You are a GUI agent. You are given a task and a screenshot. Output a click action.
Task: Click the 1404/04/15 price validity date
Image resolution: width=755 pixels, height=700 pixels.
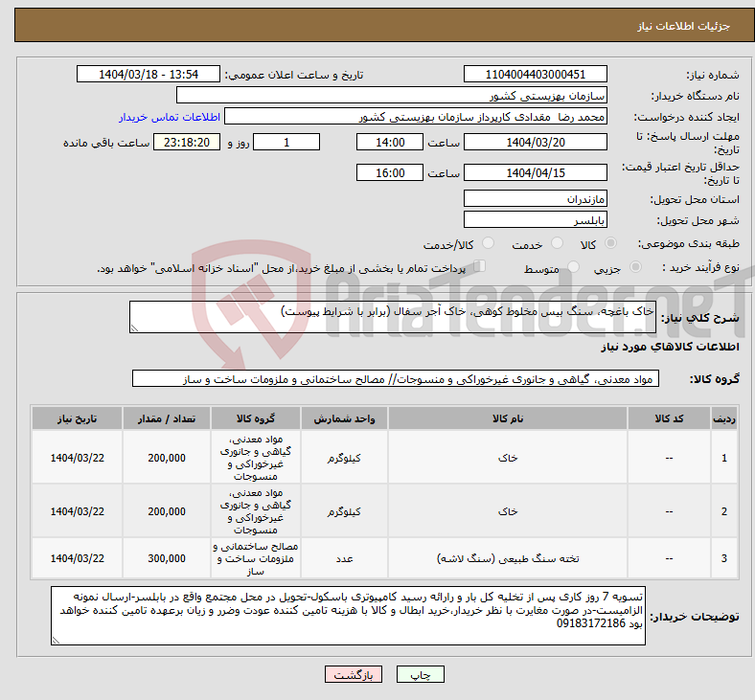point(535,172)
